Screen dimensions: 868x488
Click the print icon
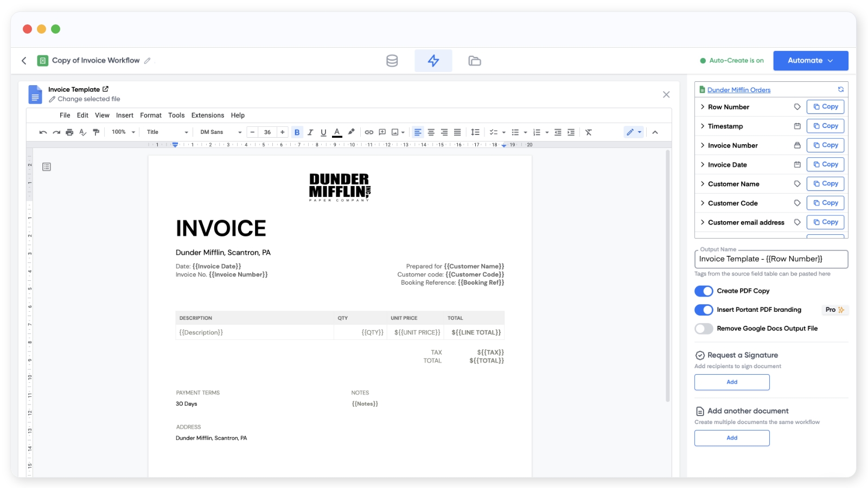coord(69,132)
